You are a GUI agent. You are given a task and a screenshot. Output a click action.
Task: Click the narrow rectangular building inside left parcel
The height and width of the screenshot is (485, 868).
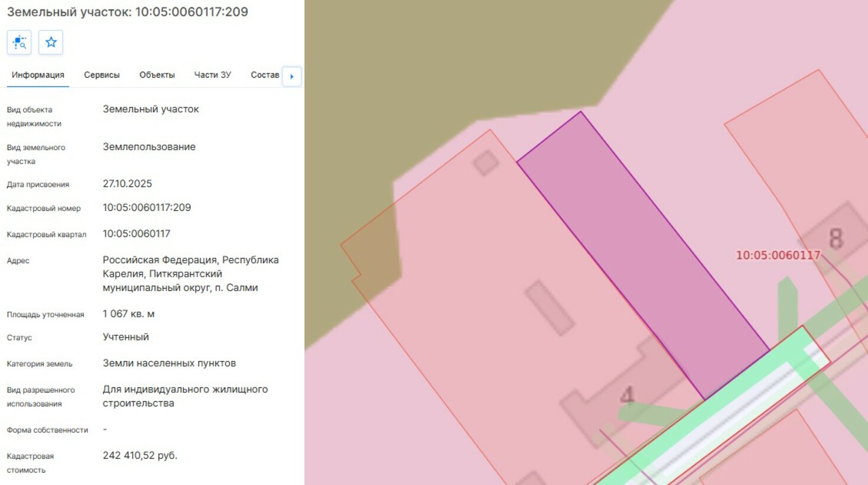(x=550, y=308)
